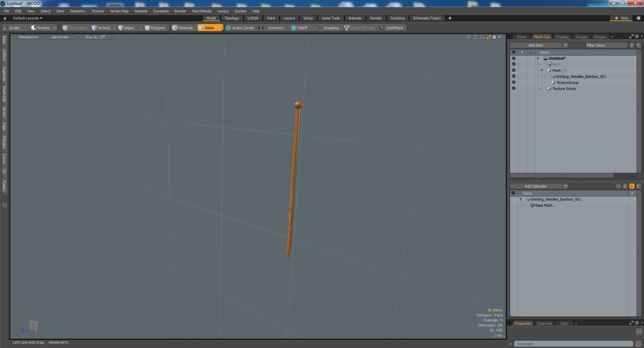
Task: Open the Perspective view dropdown
Action: (x=28, y=37)
